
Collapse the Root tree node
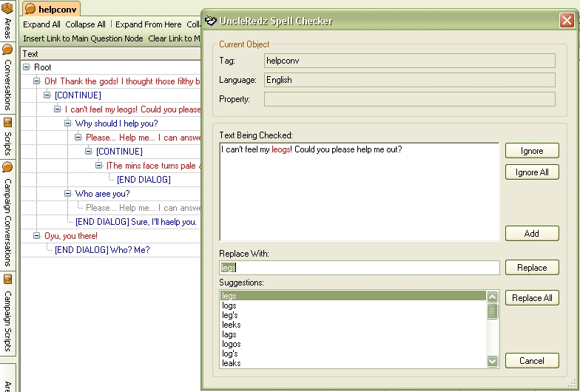pos(27,67)
